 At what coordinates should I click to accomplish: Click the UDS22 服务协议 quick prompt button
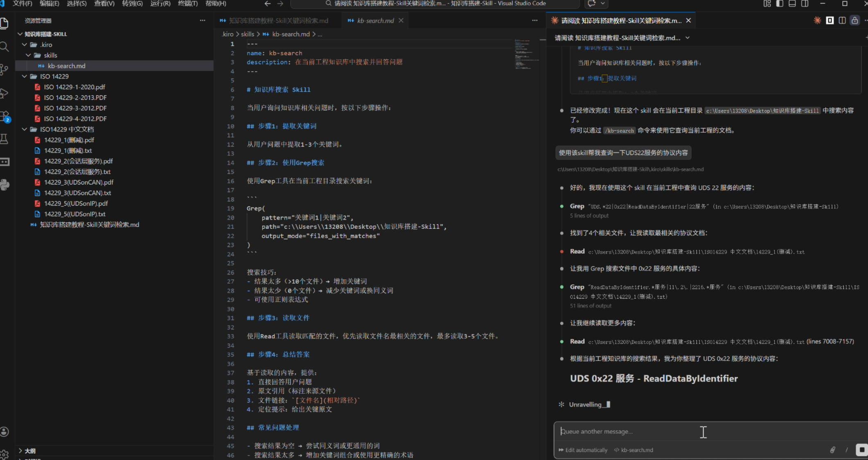623,153
